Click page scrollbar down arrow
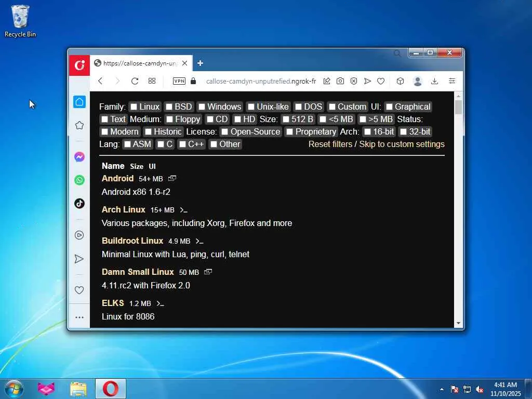 458,323
